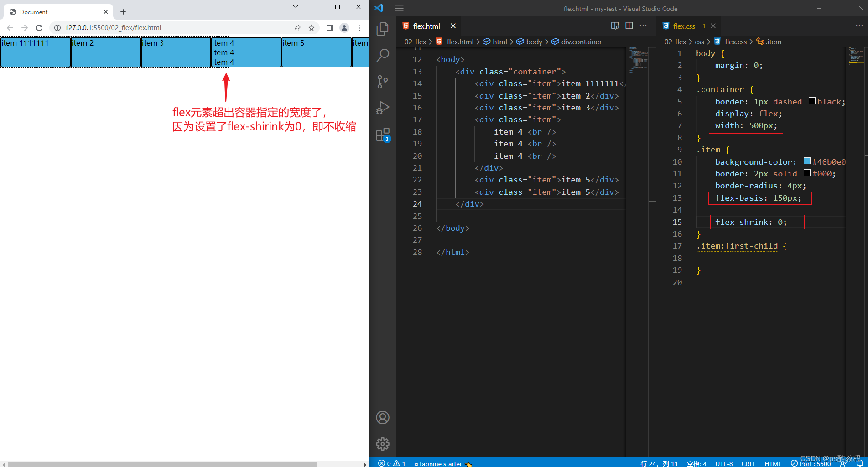Click the Port : 5500 live server status
This screenshot has height=467, width=868.
coord(811,463)
